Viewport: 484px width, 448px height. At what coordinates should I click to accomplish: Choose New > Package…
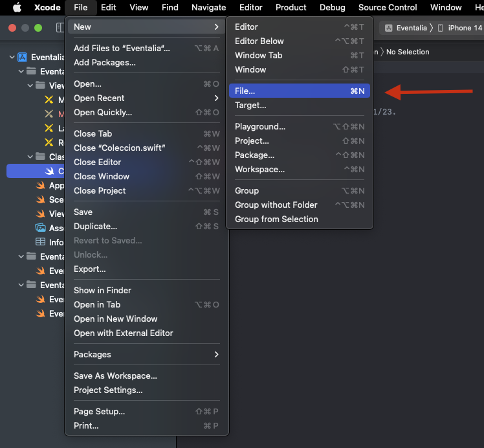[300, 155]
